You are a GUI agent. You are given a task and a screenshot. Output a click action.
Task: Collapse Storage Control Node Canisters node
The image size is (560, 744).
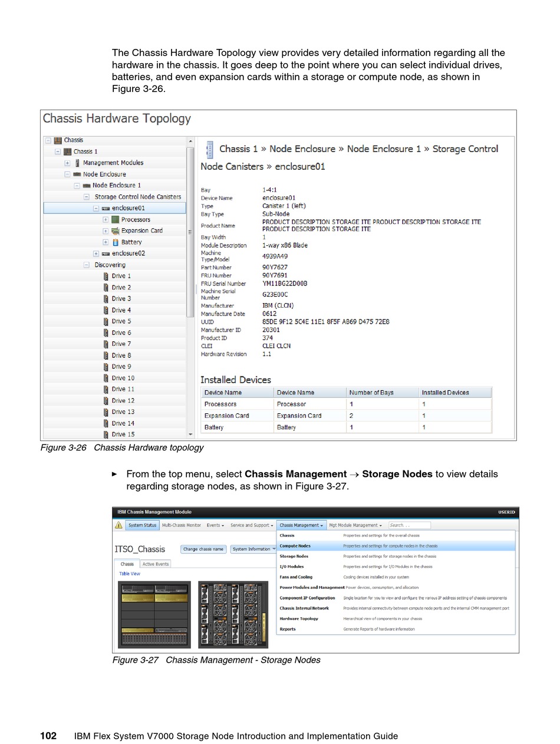pos(86,197)
